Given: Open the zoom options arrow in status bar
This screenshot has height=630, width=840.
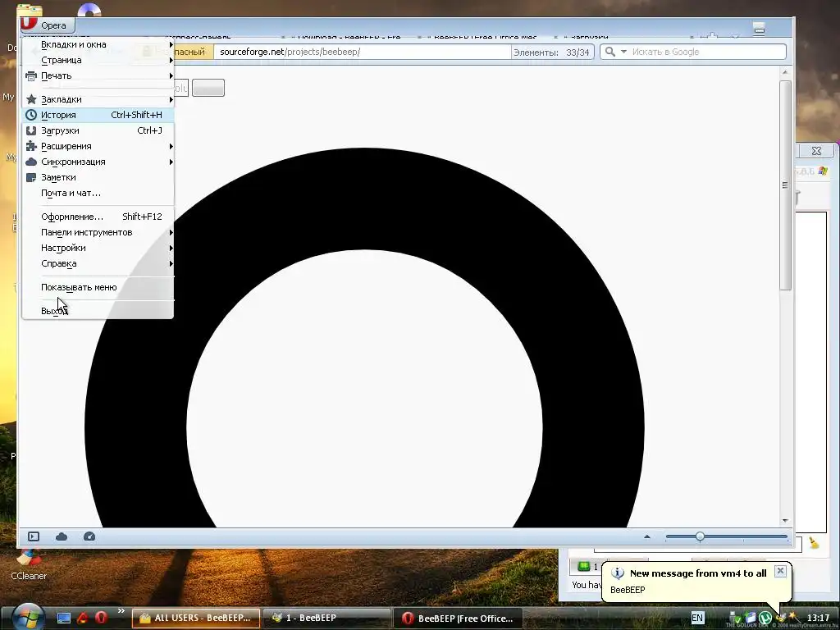Looking at the screenshot, I should pos(647,536).
